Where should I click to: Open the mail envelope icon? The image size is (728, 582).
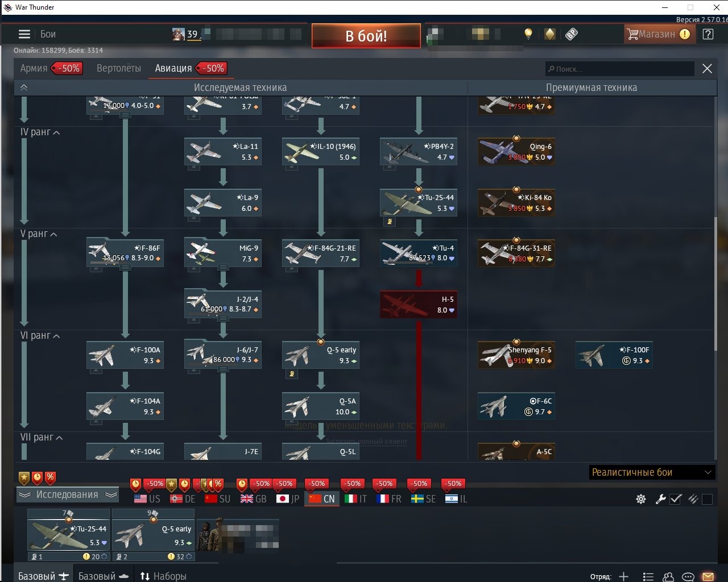pos(708,576)
